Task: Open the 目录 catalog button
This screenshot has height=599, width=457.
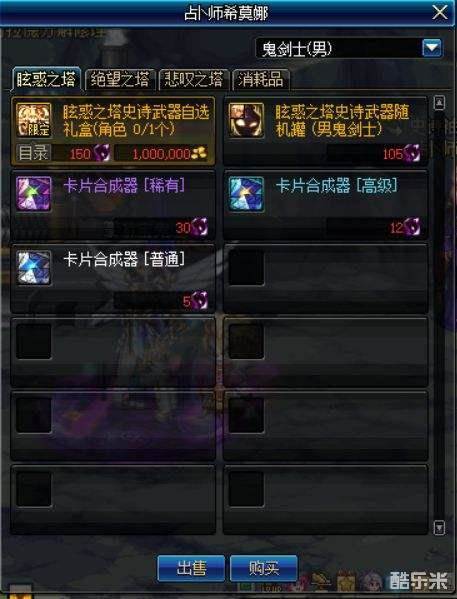Action: pos(33,153)
